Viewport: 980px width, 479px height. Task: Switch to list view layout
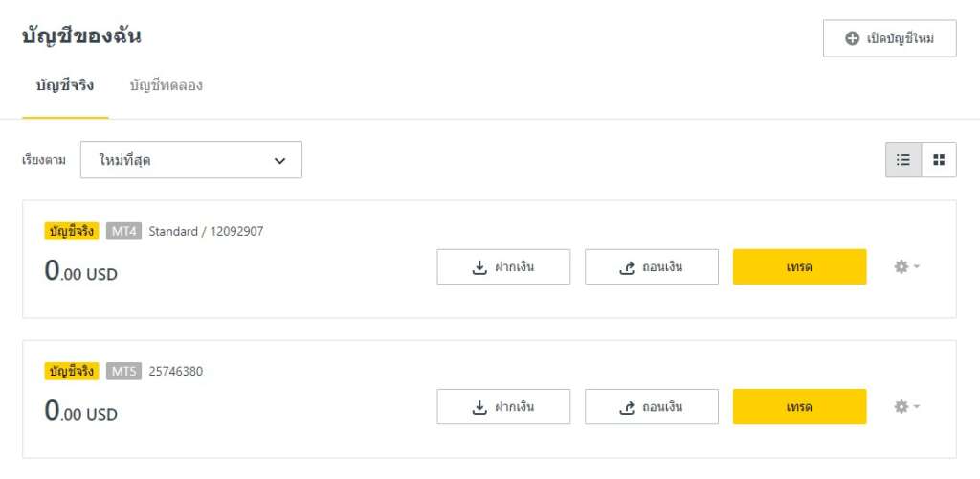903,160
